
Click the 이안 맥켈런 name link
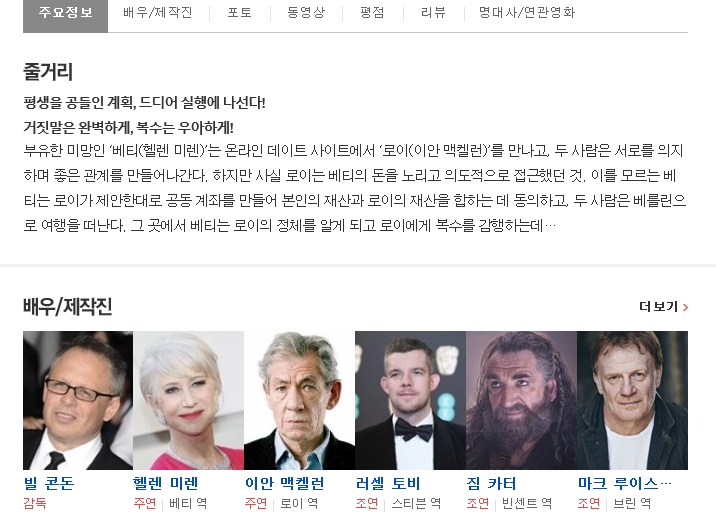click(x=284, y=483)
